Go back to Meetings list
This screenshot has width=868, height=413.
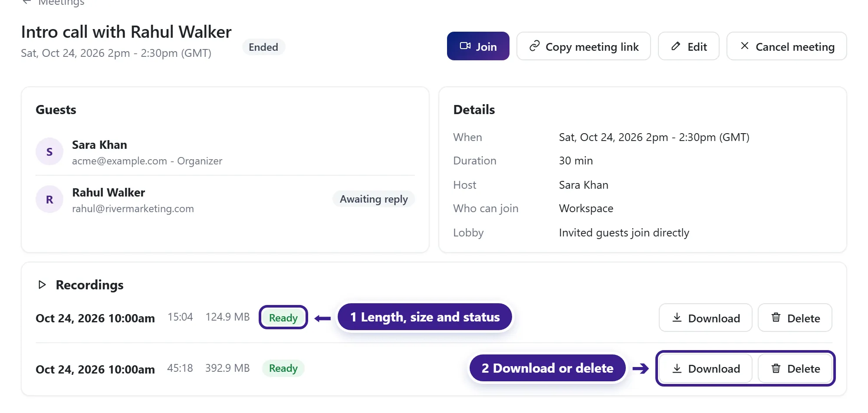tap(53, 3)
